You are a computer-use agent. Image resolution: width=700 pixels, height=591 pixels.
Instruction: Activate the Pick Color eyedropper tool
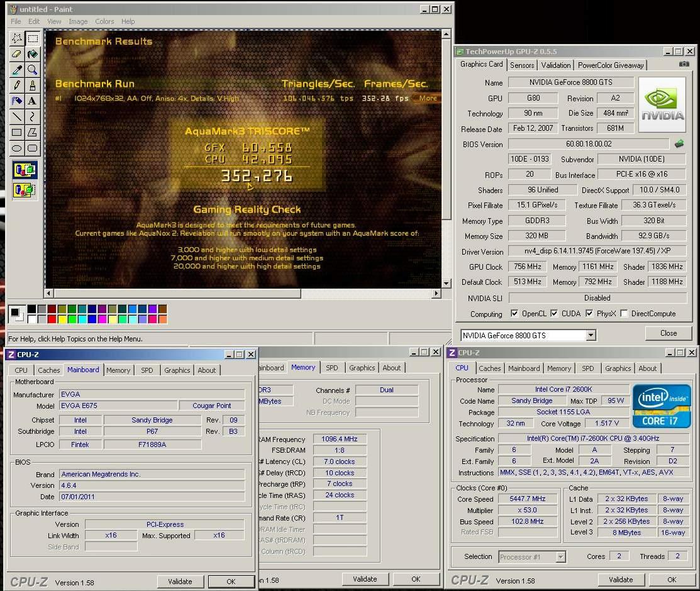[16, 70]
